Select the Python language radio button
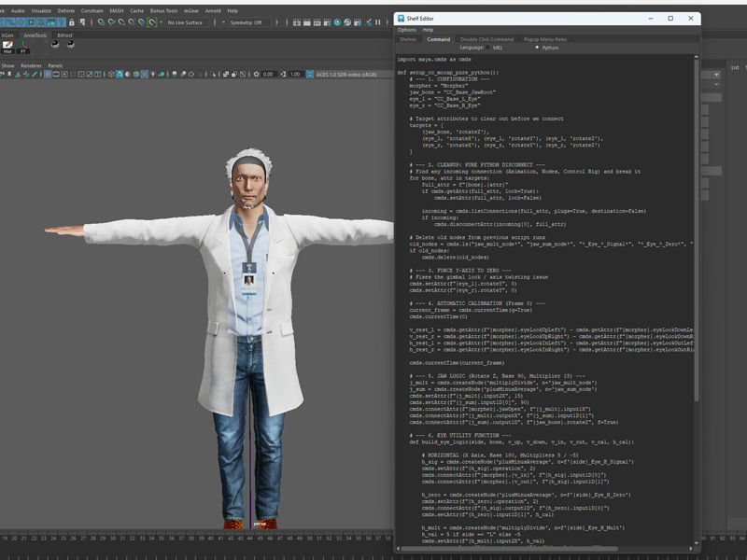 [537, 48]
